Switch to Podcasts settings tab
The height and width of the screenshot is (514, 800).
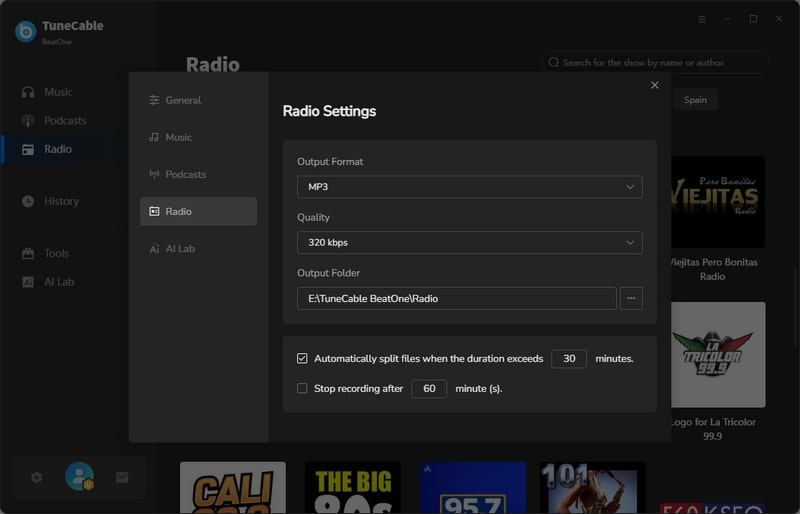(x=198, y=174)
